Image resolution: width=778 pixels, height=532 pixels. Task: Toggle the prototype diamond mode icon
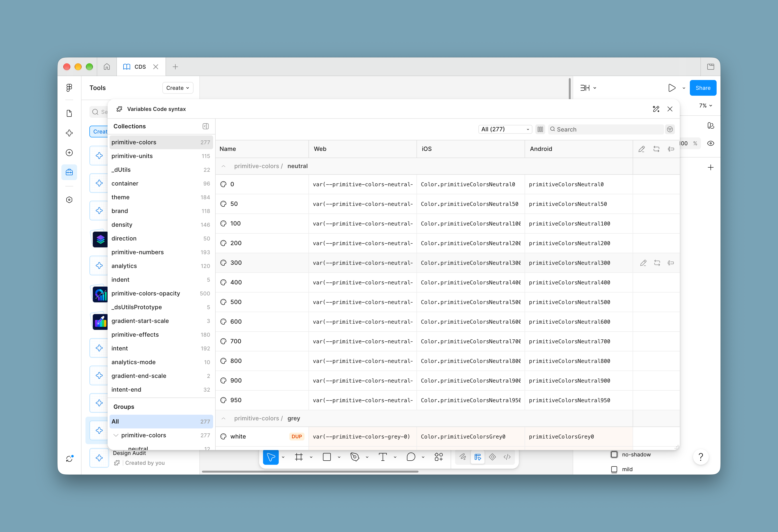(492, 457)
